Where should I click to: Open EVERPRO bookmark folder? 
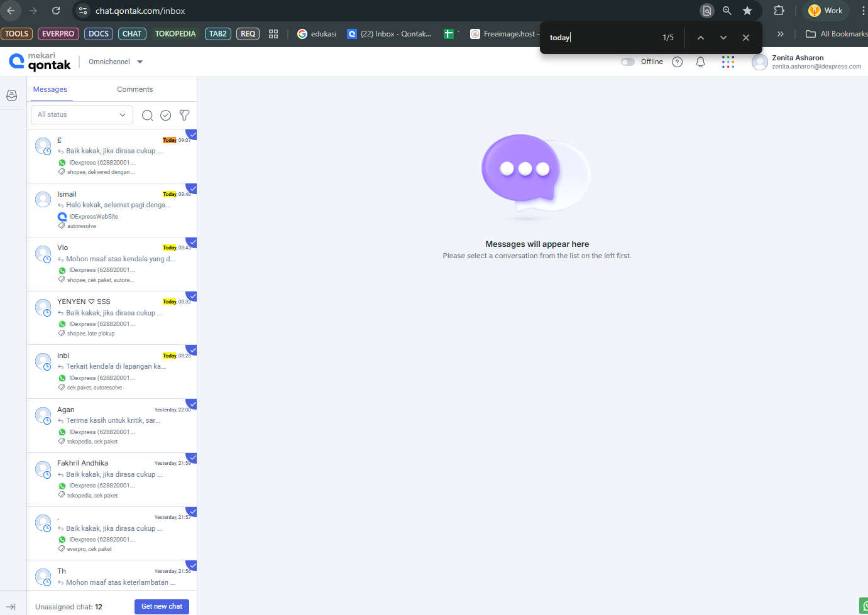point(58,34)
